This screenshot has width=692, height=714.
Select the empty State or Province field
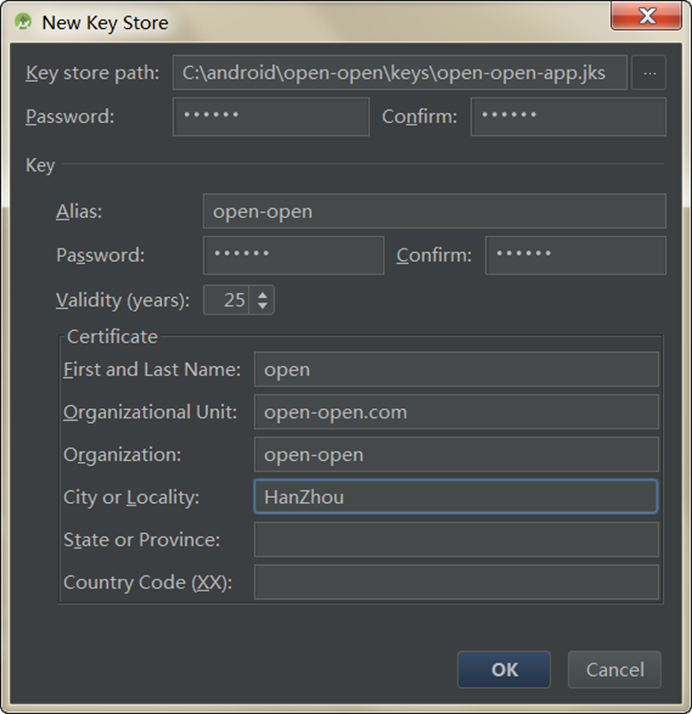pos(456,540)
